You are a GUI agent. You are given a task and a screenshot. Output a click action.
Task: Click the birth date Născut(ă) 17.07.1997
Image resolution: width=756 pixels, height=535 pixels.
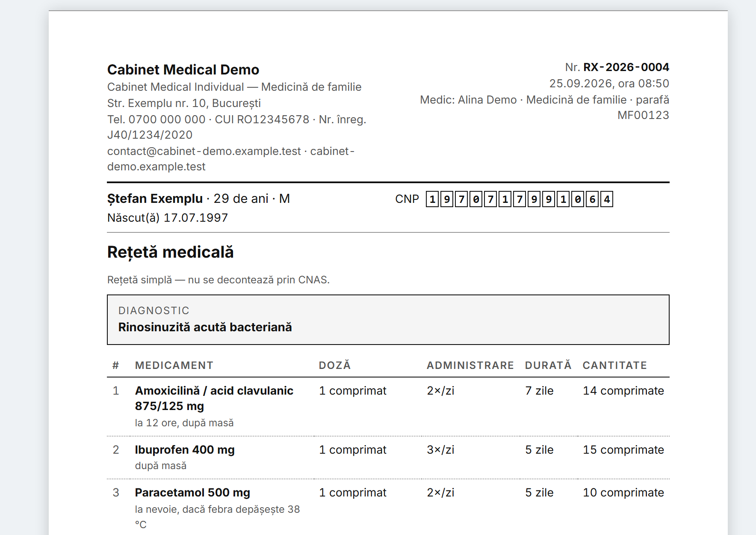coord(168,218)
